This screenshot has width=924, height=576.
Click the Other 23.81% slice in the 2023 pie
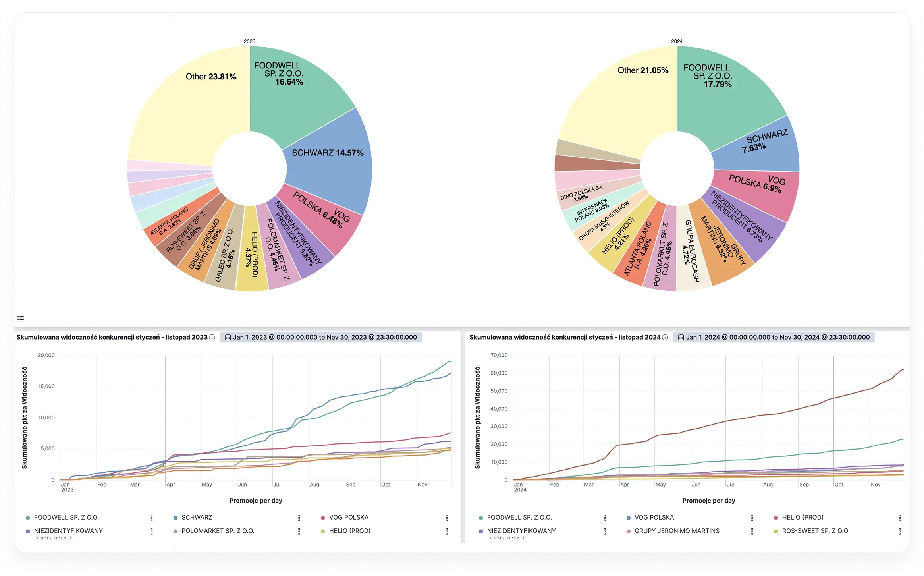click(191, 107)
